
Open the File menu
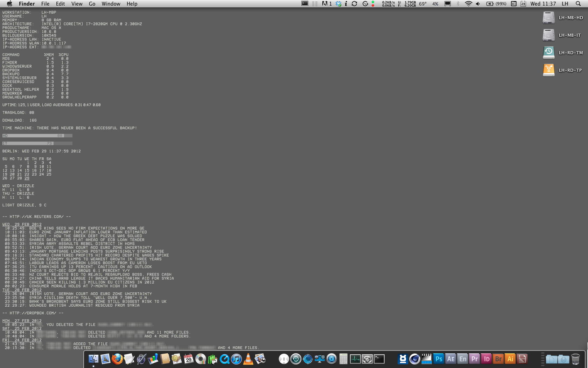45,4
